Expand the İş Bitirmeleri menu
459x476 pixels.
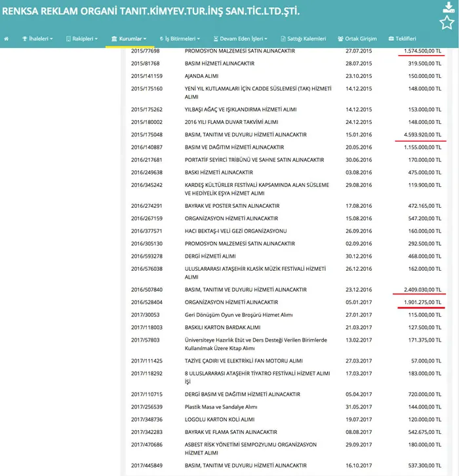click(179, 39)
